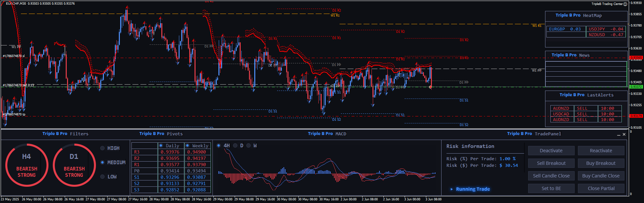Click the H4 bearish strong gauge
Viewport: 644px width, 203px height.
27,165
